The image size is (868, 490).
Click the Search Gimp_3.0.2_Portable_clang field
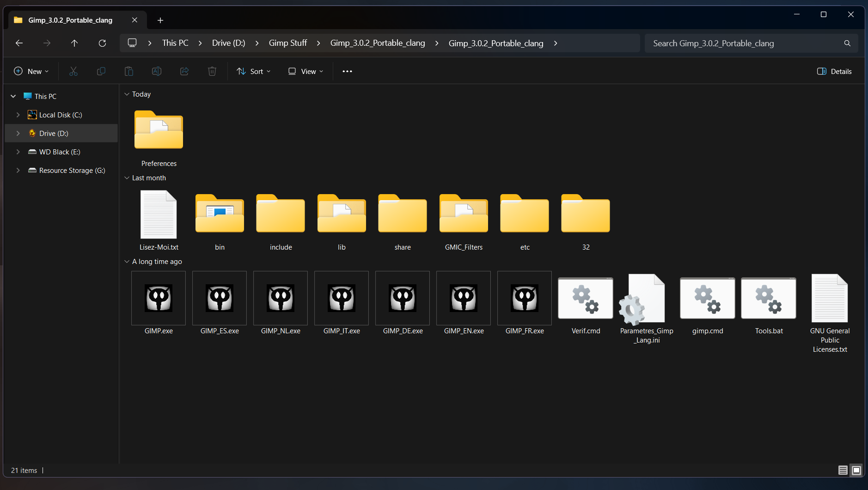[x=751, y=43]
